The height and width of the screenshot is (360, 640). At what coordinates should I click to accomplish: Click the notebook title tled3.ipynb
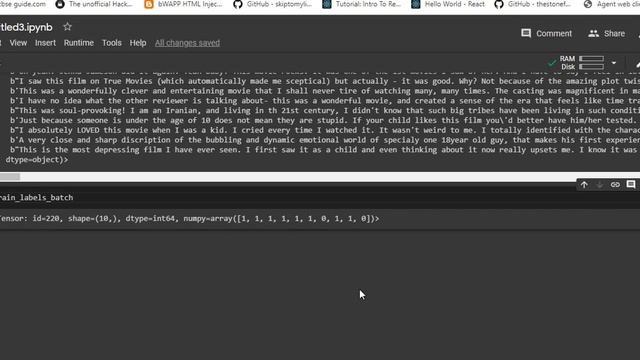[26, 27]
